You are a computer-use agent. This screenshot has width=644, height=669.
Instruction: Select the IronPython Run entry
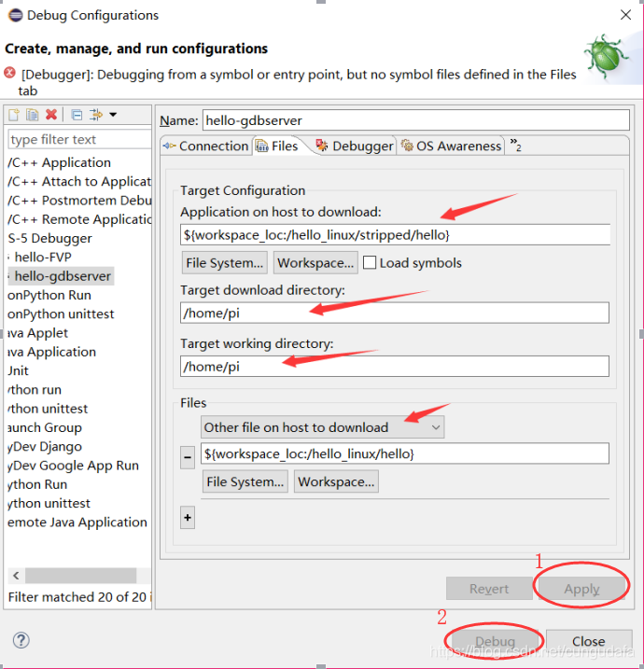click(49, 295)
